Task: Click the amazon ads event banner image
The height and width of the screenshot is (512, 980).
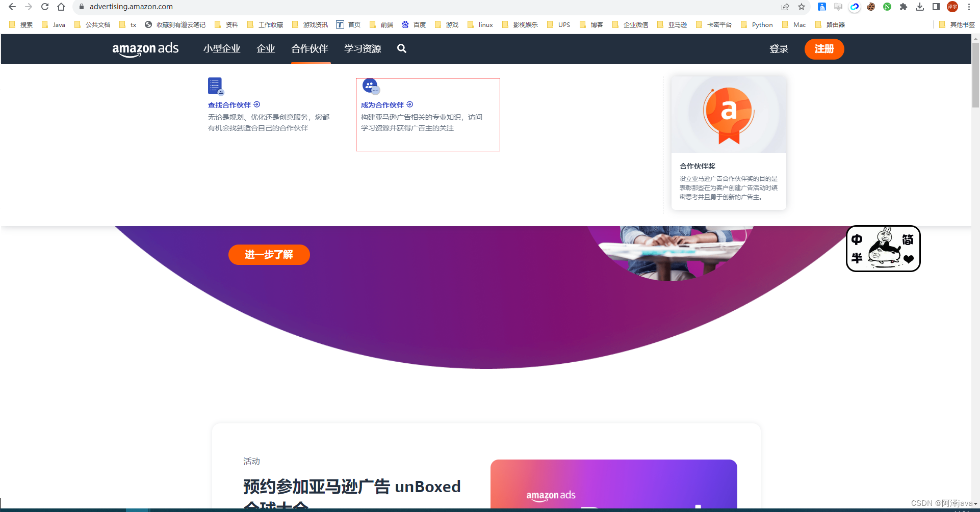Action: tap(613, 484)
